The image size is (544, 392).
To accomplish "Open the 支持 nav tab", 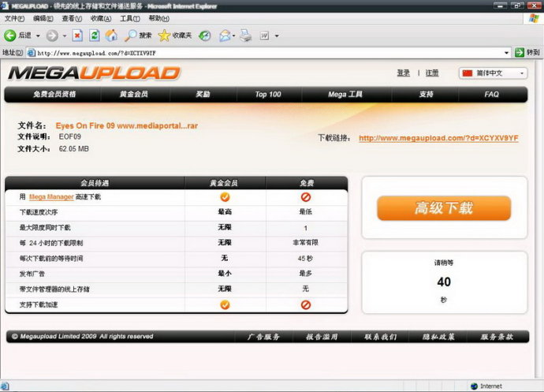I will click(426, 94).
